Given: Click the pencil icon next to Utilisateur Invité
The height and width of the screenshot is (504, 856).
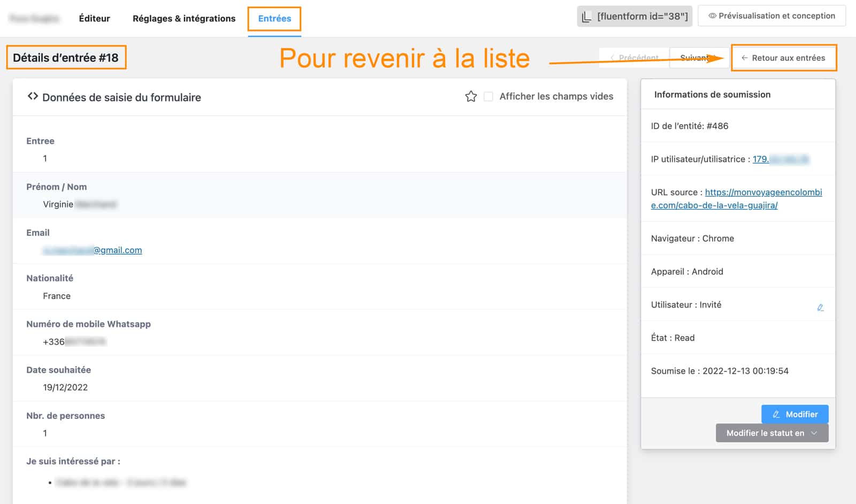Looking at the screenshot, I should pos(821,308).
